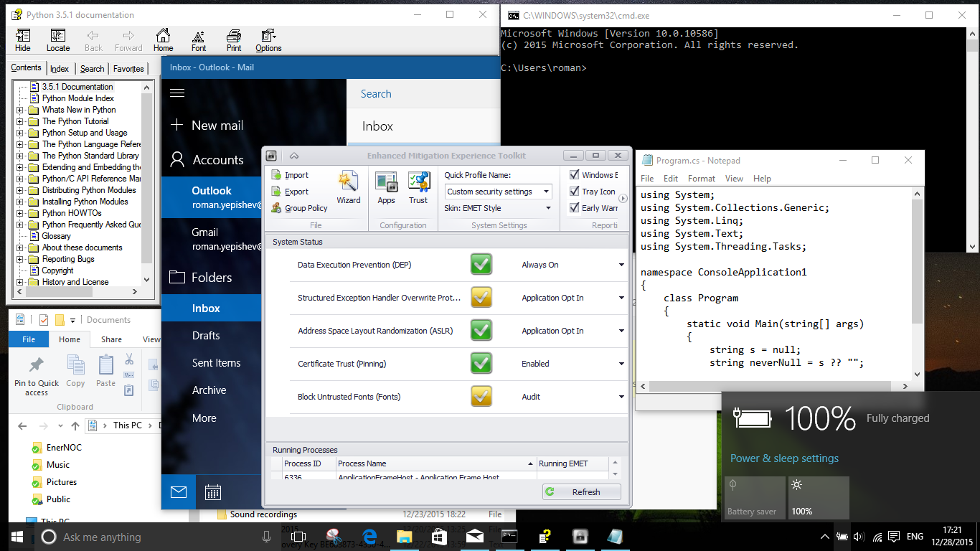This screenshot has width=980, height=551.
Task: Open Block Untrusted Fonts Audit dropdown
Action: pyautogui.click(x=622, y=397)
